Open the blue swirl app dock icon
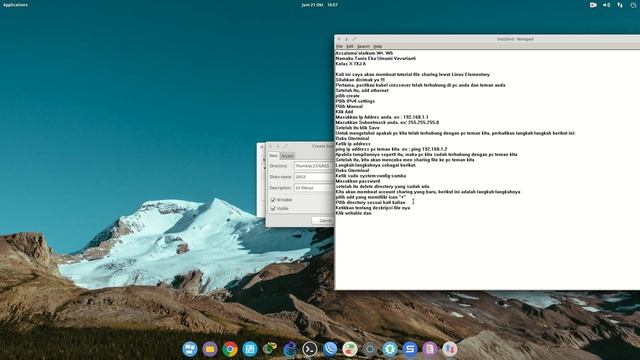Screen dimensions: 640x360 pyautogui.click(x=290, y=349)
